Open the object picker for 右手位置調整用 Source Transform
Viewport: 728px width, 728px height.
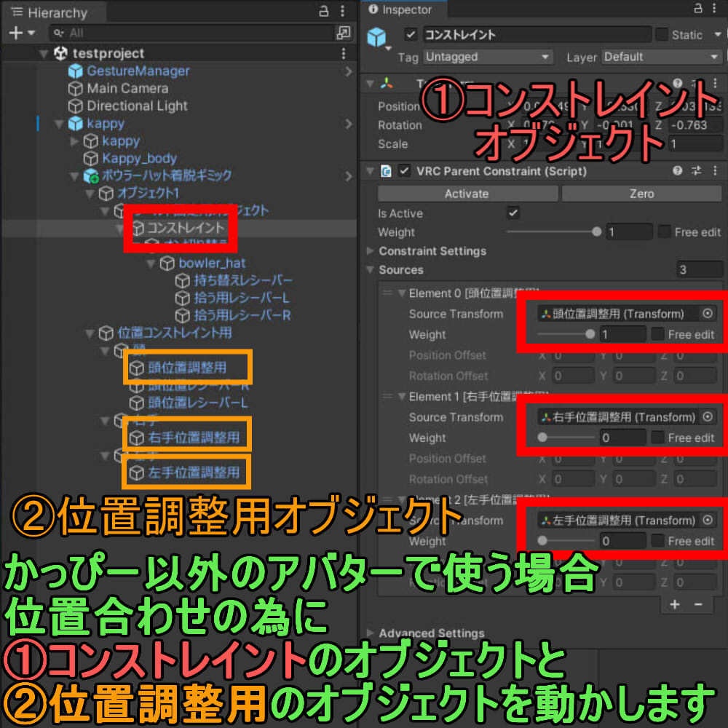[x=706, y=417]
